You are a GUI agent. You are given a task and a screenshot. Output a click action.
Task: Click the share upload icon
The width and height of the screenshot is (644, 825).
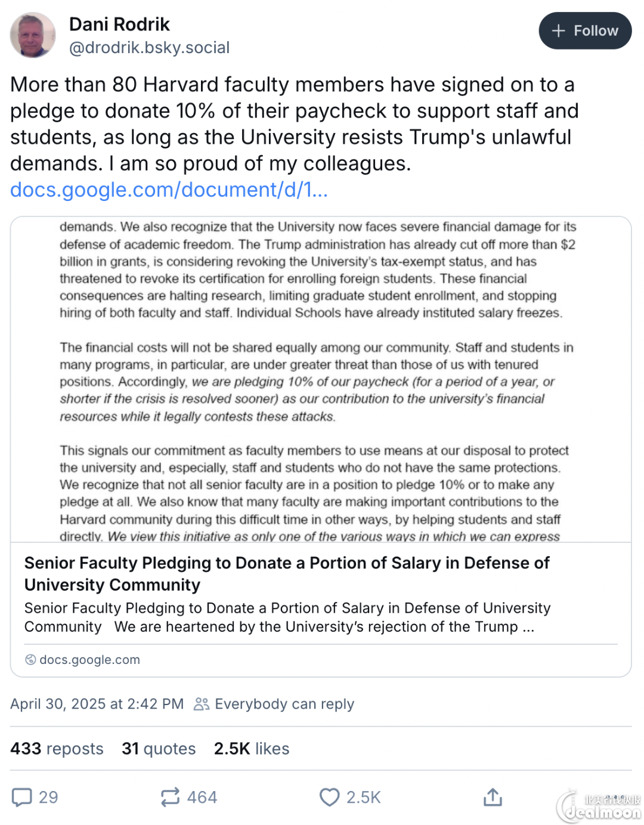click(493, 797)
